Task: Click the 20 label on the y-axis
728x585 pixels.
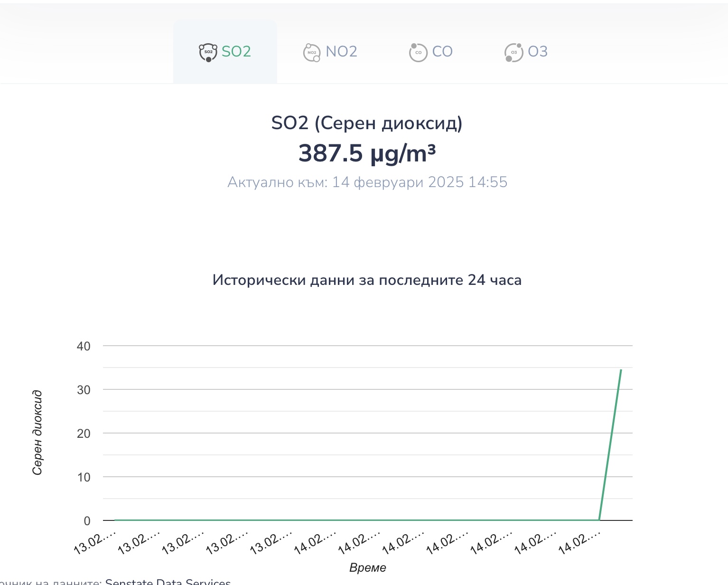Action: 84,434
